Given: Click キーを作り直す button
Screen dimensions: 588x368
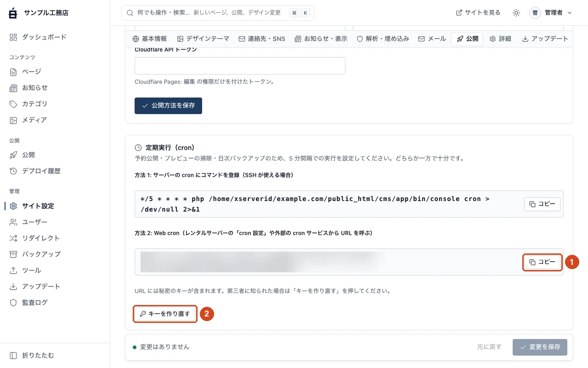Looking at the screenshot, I should coord(165,314).
